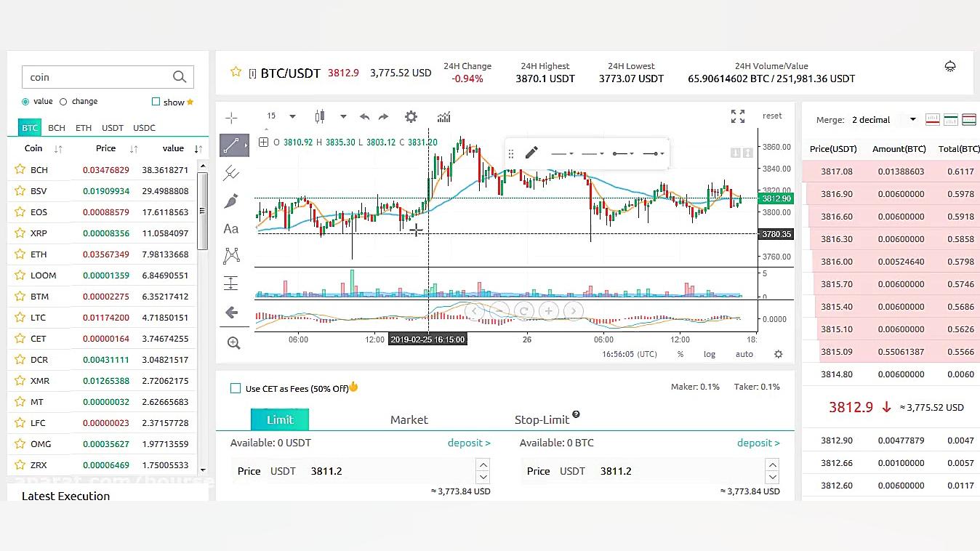Toggle percent scale on chart
The image size is (980, 551).
point(680,354)
